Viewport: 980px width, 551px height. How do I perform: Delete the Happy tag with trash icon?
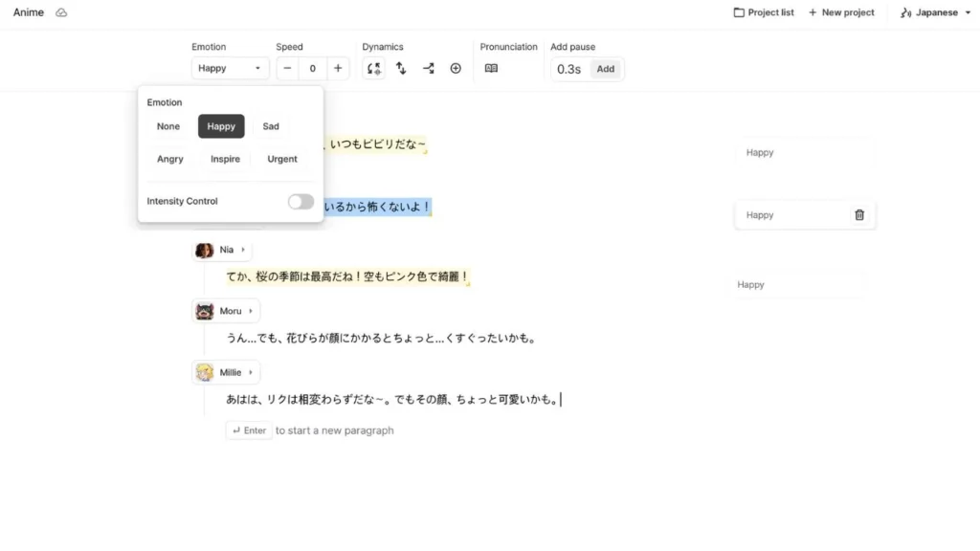pos(859,215)
